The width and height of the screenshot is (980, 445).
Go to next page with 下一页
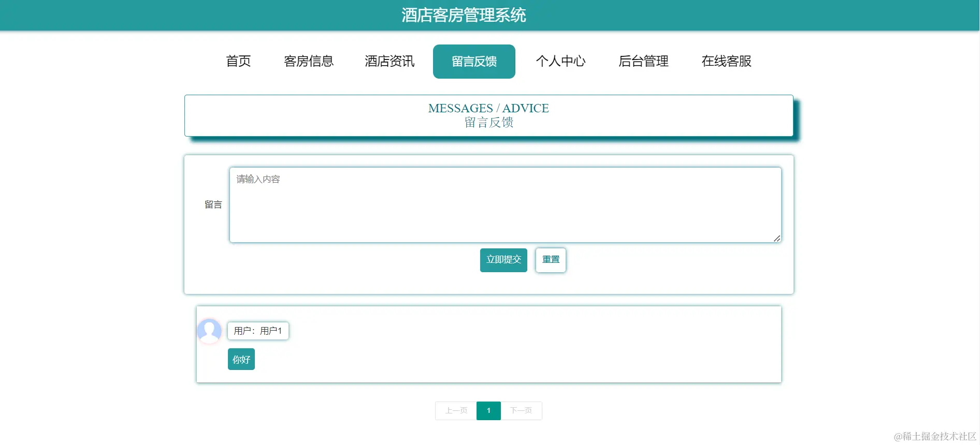click(x=521, y=411)
